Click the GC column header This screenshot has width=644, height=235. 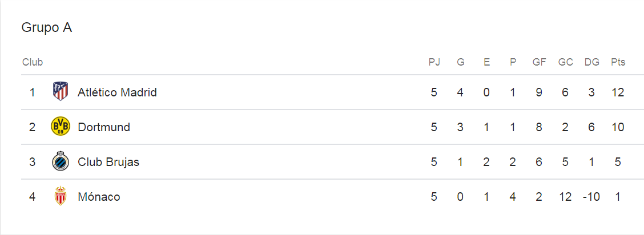565,62
